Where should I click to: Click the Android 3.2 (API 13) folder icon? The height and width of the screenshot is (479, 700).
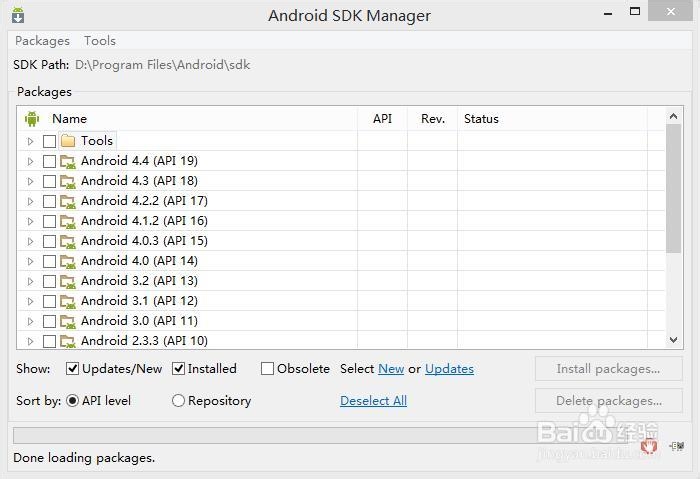(68, 282)
